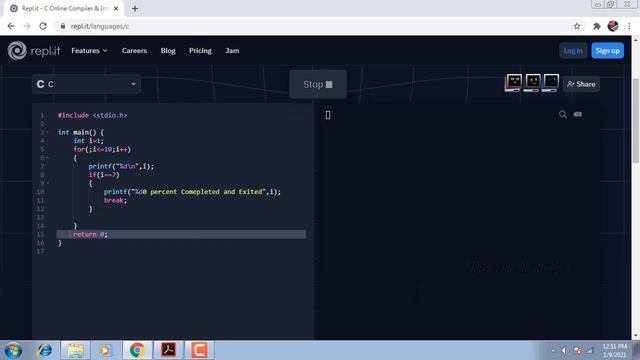640x360 pixels.
Task: Click the for(;i<=10;i++) line
Action: pyautogui.click(x=102, y=149)
